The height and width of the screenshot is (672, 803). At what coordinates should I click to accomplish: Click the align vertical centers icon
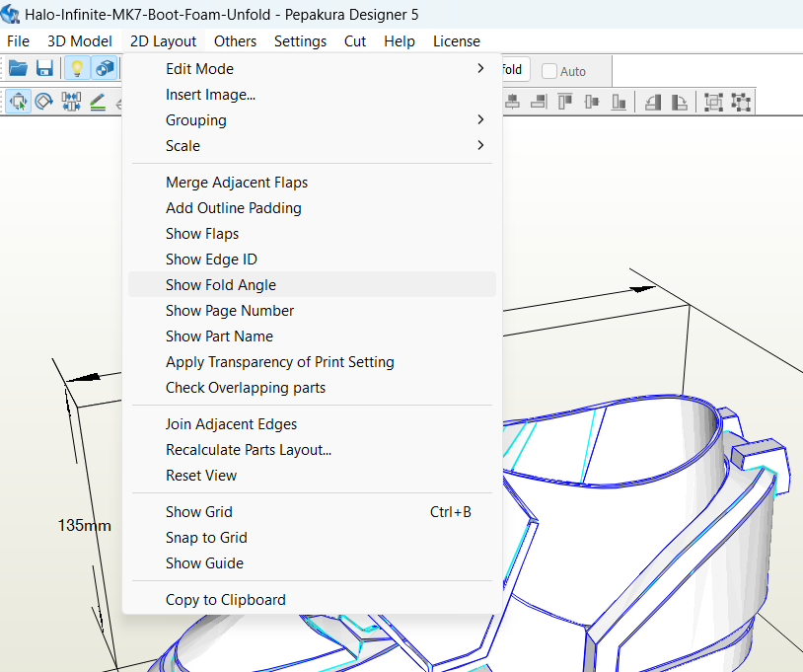(592, 102)
